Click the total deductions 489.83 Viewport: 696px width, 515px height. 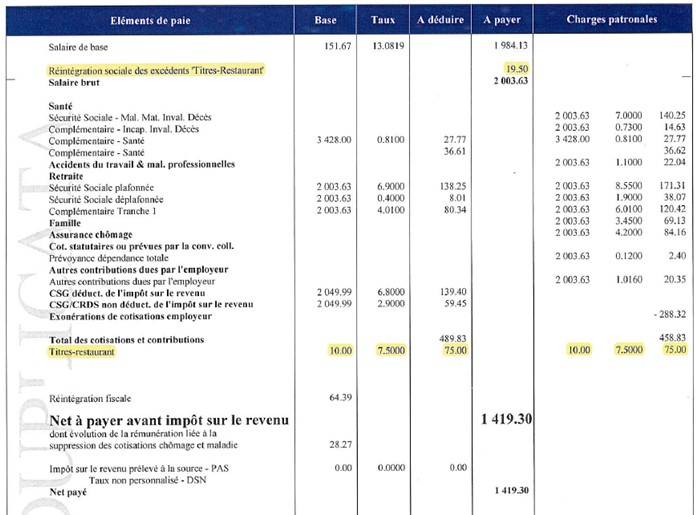click(453, 339)
